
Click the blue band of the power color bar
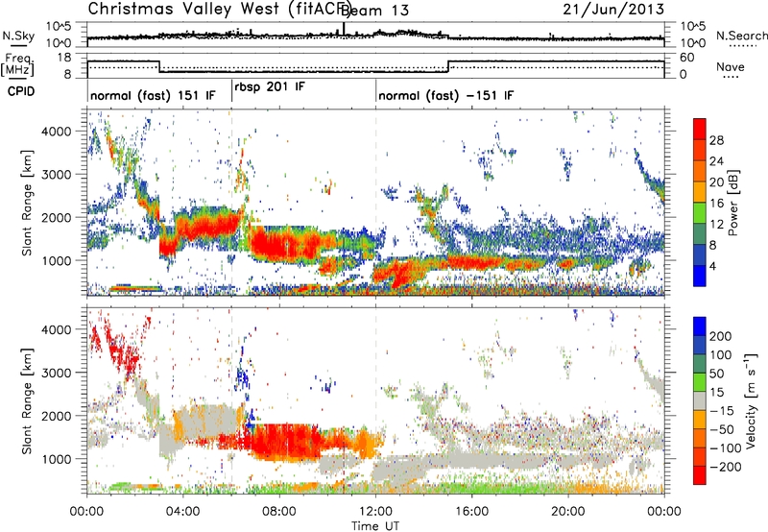(700, 276)
